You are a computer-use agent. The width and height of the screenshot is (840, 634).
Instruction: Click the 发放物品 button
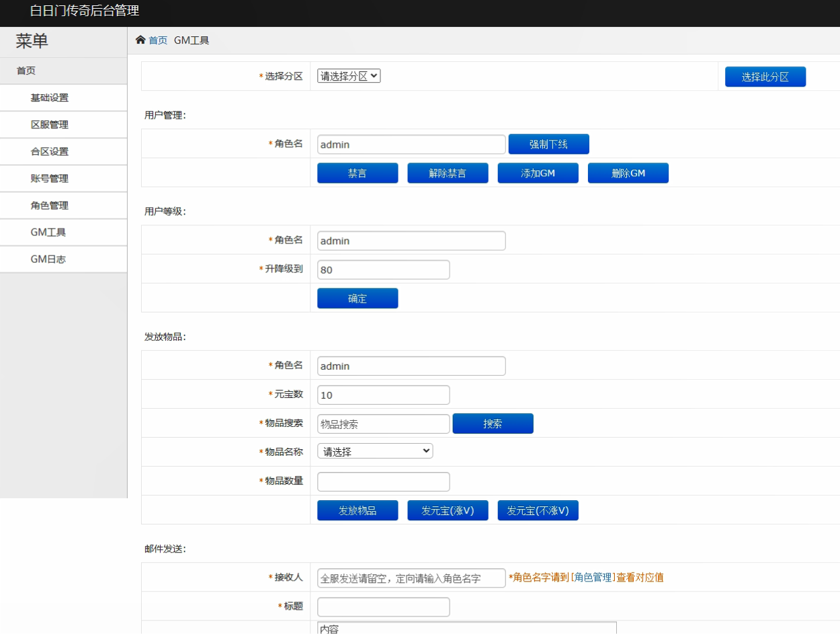(x=358, y=510)
